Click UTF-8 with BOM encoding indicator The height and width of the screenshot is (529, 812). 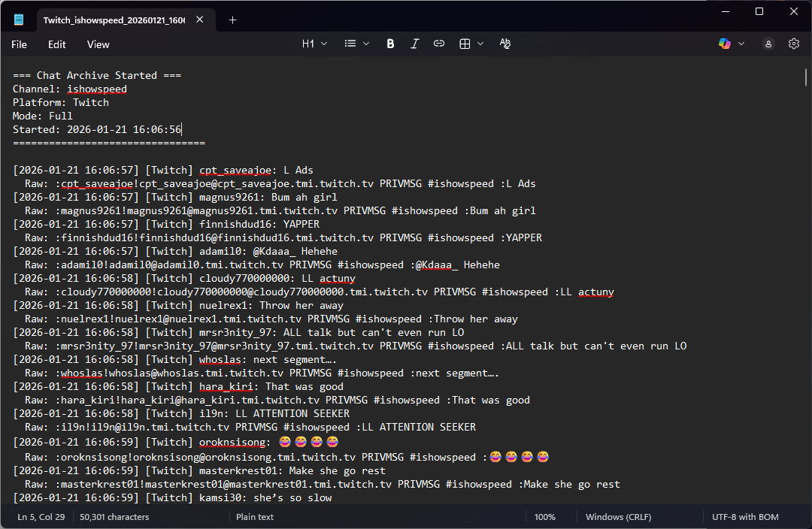tap(745, 517)
